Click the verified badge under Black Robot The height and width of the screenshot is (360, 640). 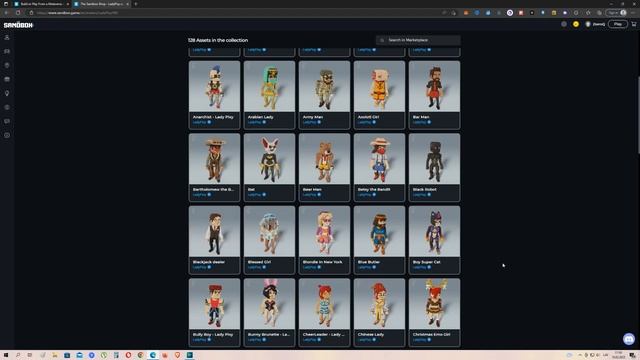pyautogui.click(x=429, y=195)
